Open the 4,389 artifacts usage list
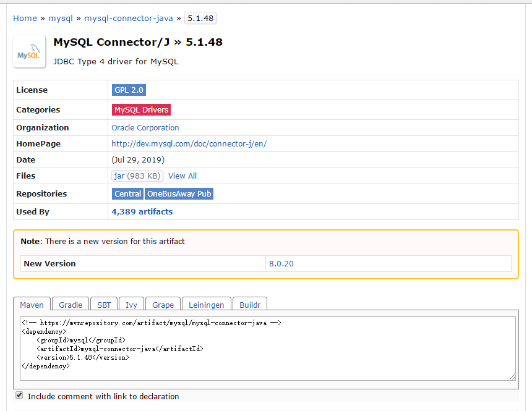532x411 pixels. coord(142,211)
